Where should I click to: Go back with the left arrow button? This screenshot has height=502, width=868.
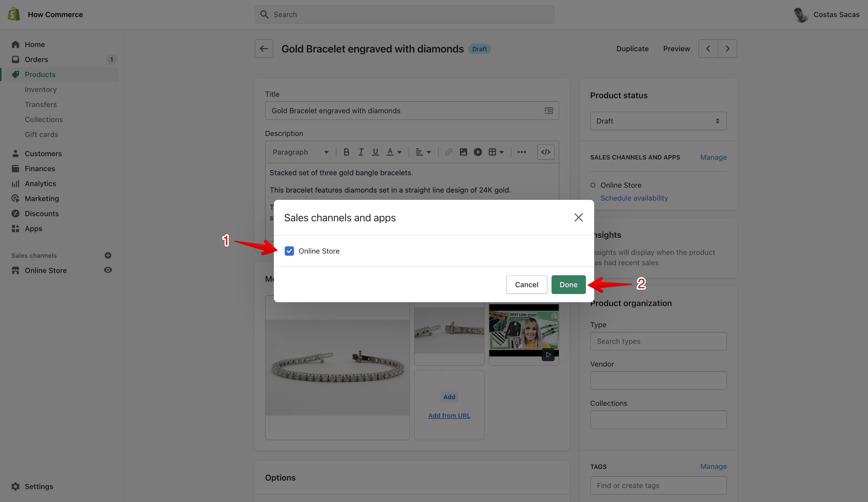(x=264, y=49)
